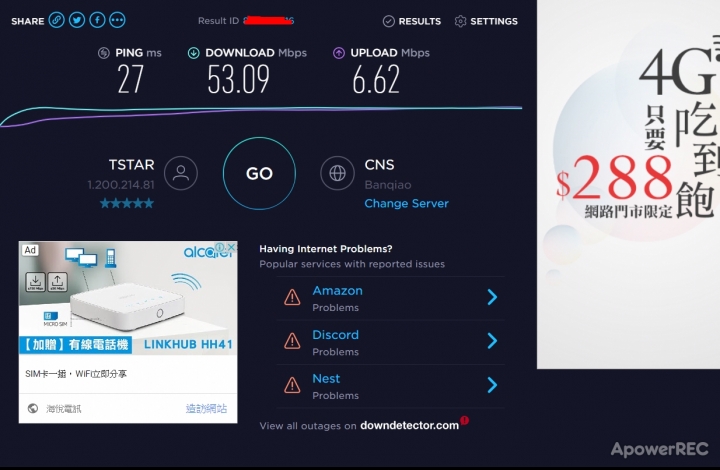Click the CNS server globe icon

[x=338, y=173]
